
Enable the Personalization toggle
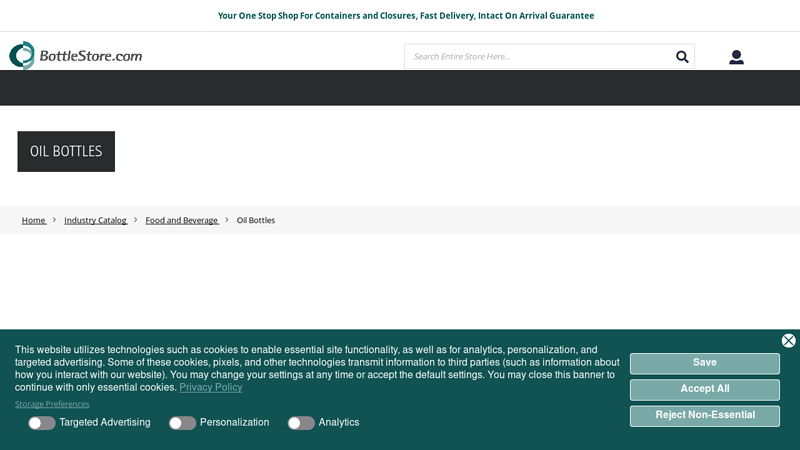click(182, 423)
